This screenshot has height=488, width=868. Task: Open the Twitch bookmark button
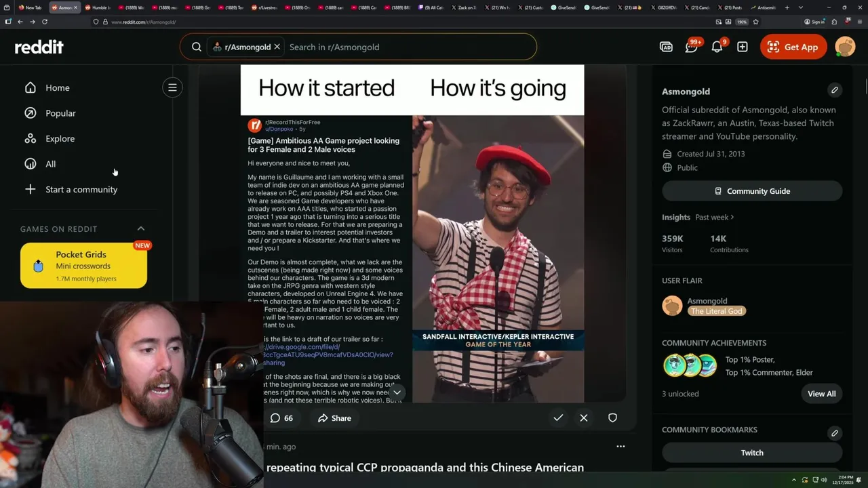(752, 453)
